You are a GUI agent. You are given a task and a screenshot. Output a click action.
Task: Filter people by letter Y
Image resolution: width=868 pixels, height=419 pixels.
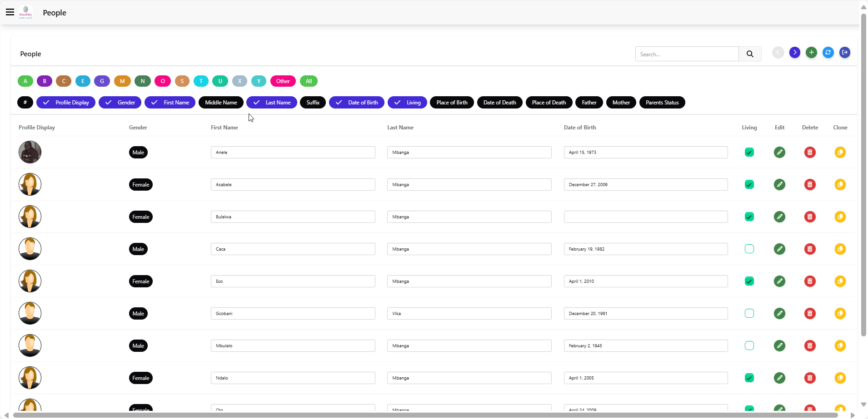259,81
